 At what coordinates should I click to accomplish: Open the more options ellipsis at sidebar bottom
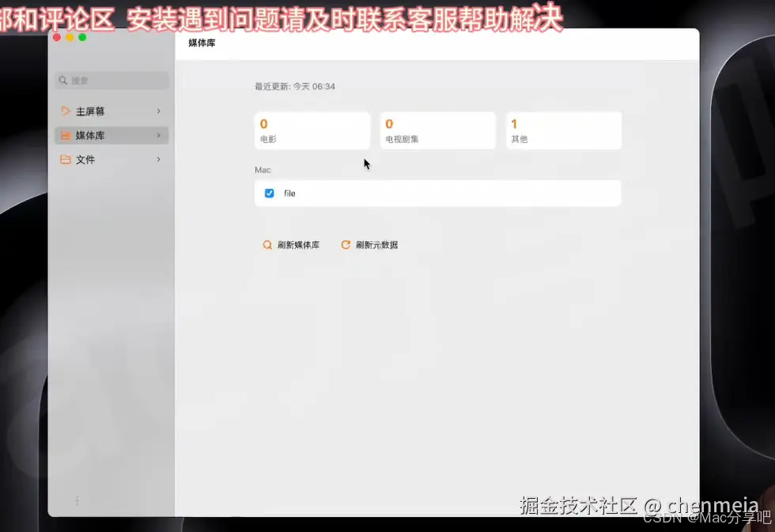76,500
